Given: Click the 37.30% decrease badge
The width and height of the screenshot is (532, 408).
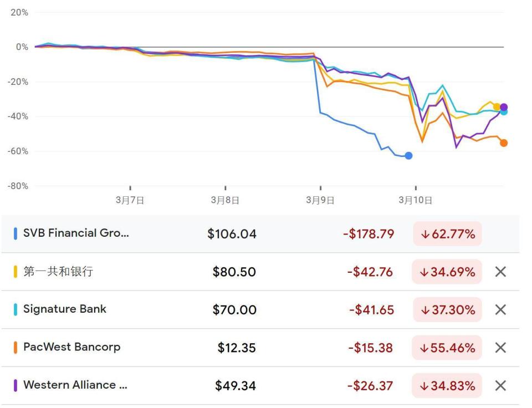Looking at the screenshot, I should tap(447, 310).
